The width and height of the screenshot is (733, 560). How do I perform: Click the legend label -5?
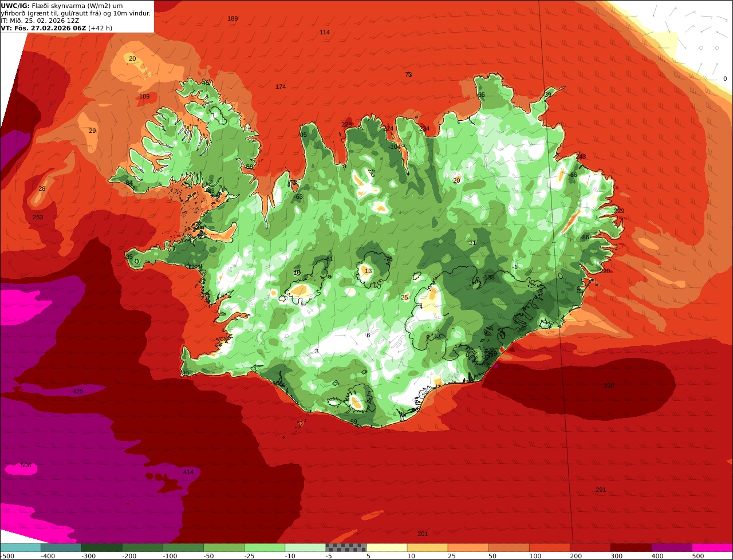328,556
